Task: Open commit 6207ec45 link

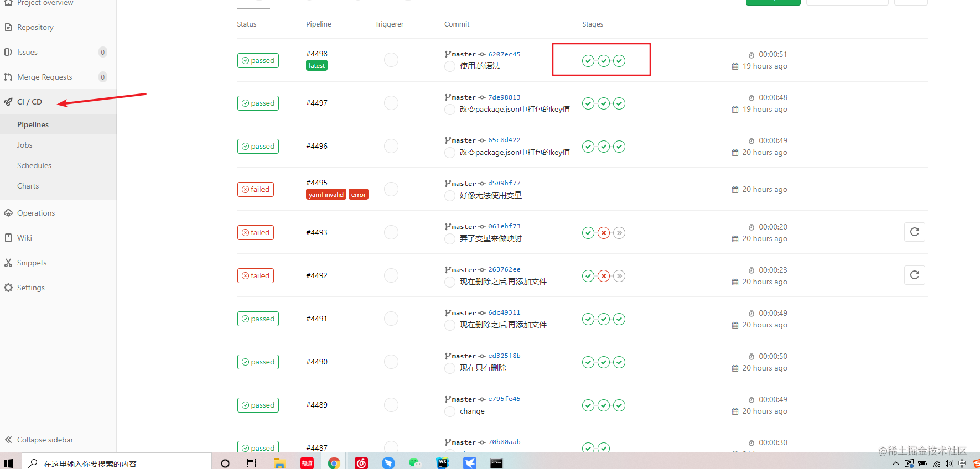Action: [504, 54]
